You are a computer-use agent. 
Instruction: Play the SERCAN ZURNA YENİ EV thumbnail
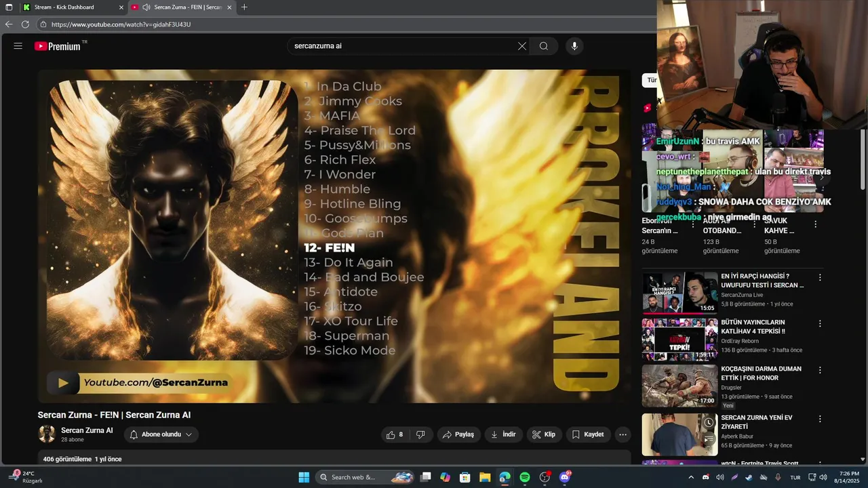tap(679, 434)
